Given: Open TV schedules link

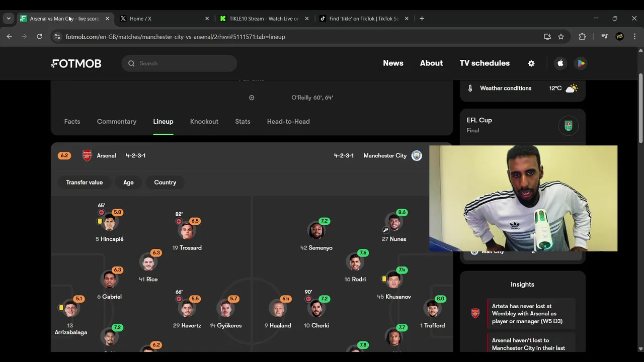Looking at the screenshot, I should pyautogui.click(x=485, y=63).
